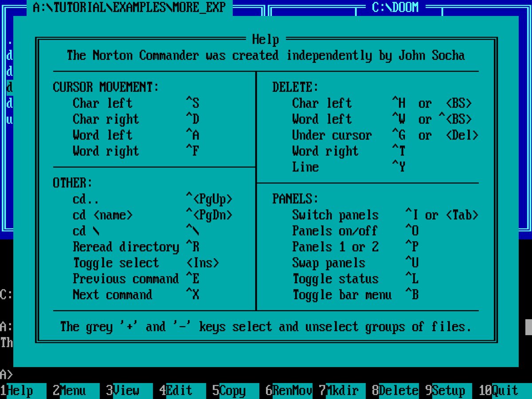
Task: Click the 'Toggle select' entry
Action: (x=116, y=263)
